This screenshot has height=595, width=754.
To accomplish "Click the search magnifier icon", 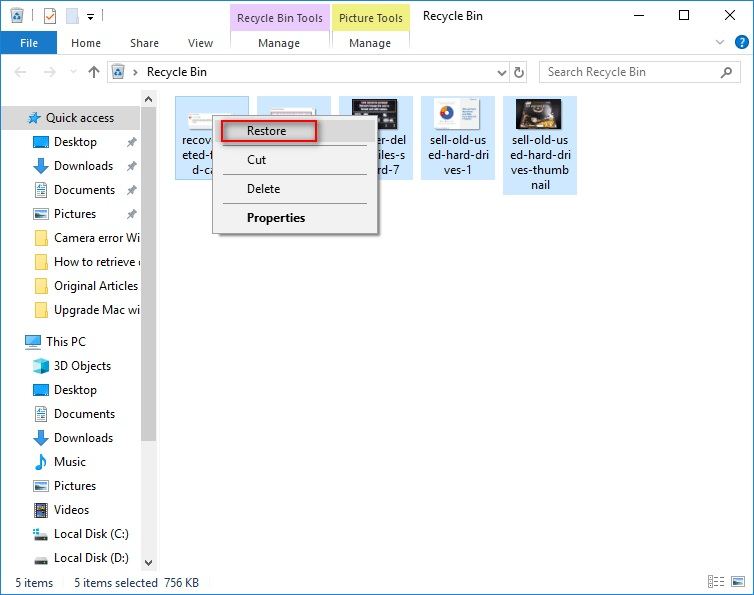I will (726, 72).
